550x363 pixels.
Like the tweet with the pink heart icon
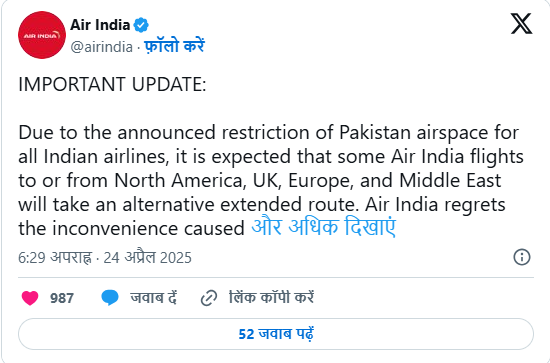tap(30, 298)
